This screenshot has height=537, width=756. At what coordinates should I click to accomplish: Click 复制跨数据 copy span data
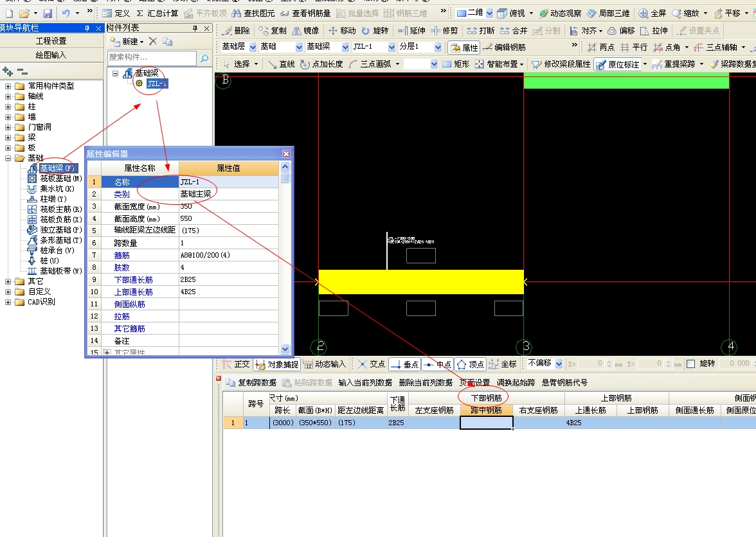pyautogui.click(x=251, y=382)
